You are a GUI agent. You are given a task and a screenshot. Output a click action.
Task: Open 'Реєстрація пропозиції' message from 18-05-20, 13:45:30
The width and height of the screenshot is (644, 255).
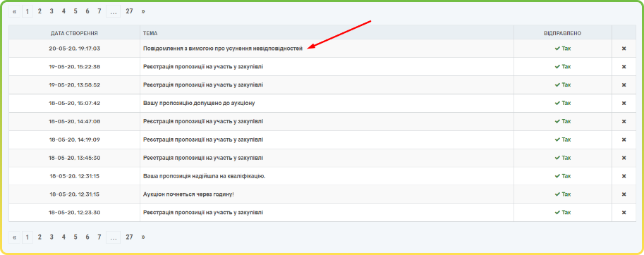203,158
